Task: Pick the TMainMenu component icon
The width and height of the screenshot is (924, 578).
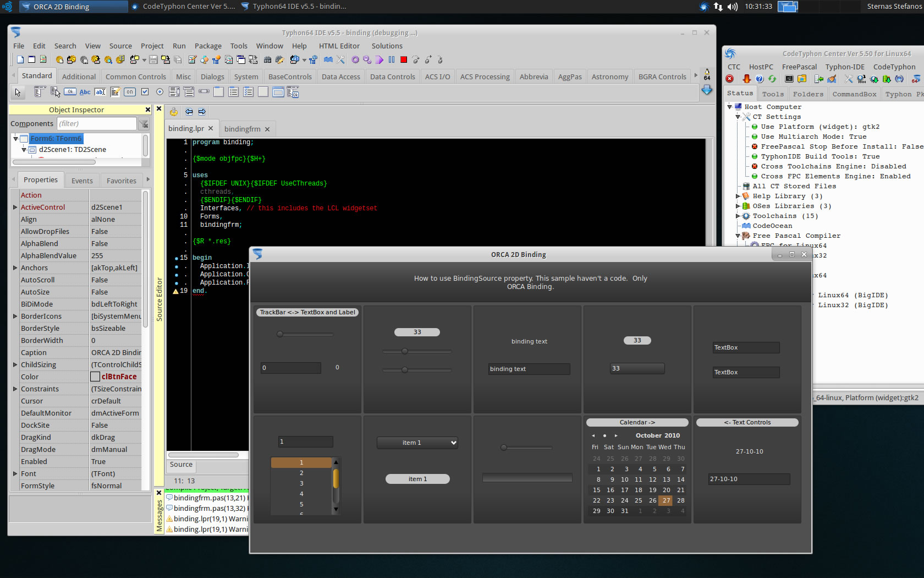Action: click(40, 92)
